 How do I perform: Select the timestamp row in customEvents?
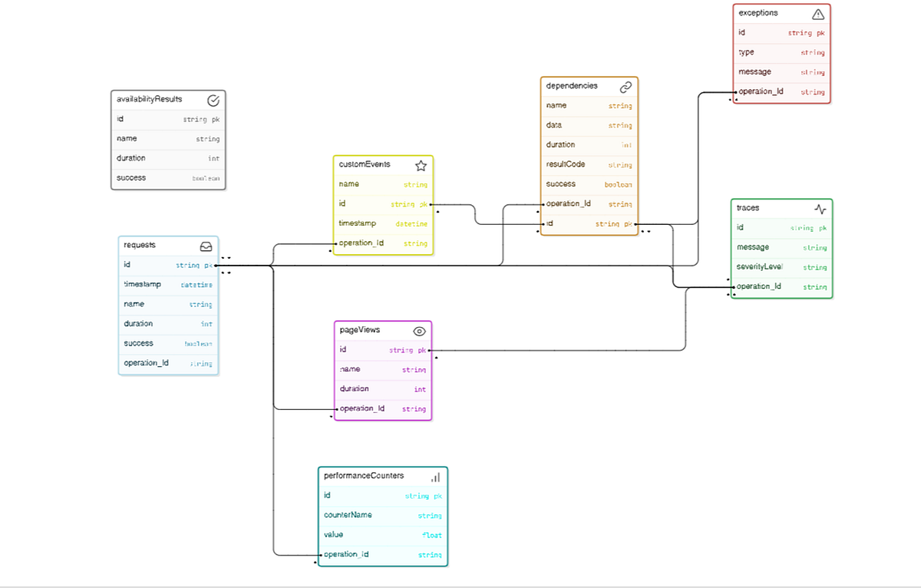click(382, 223)
